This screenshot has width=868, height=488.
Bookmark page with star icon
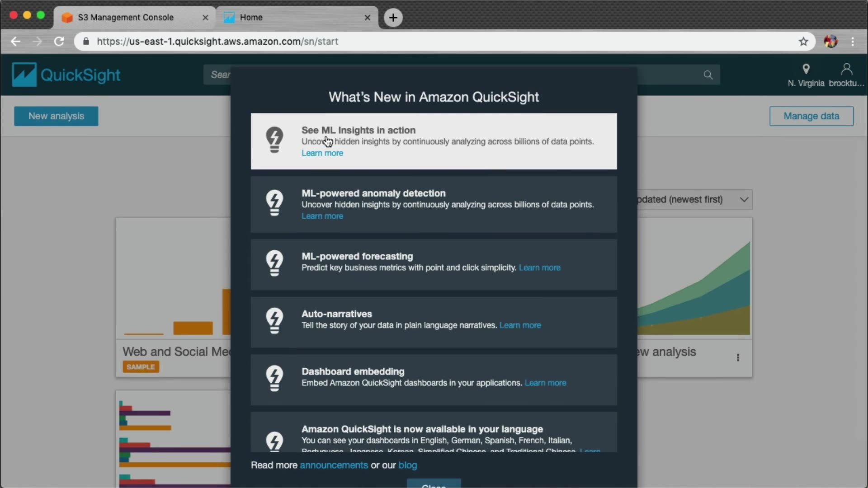(x=803, y=42)
